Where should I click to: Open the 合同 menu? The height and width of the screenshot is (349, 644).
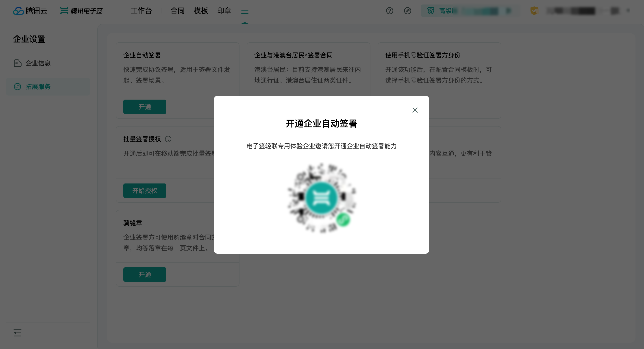pos(177,11)
